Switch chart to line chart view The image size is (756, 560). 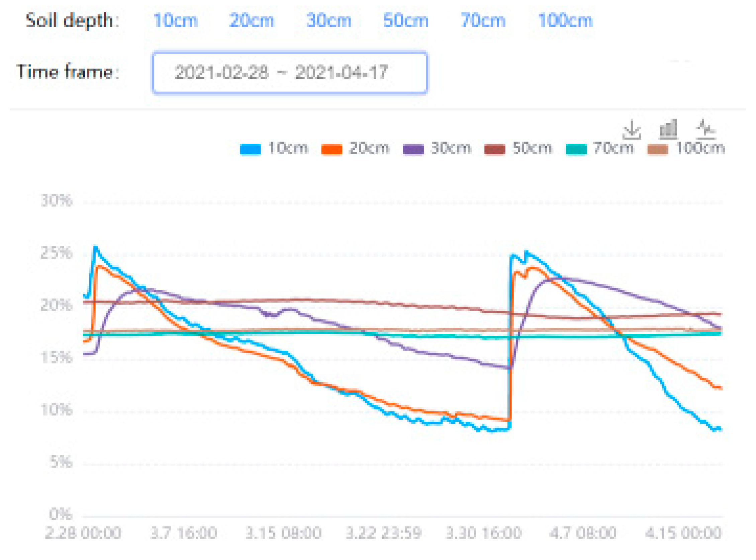click(x=705, y=129)
